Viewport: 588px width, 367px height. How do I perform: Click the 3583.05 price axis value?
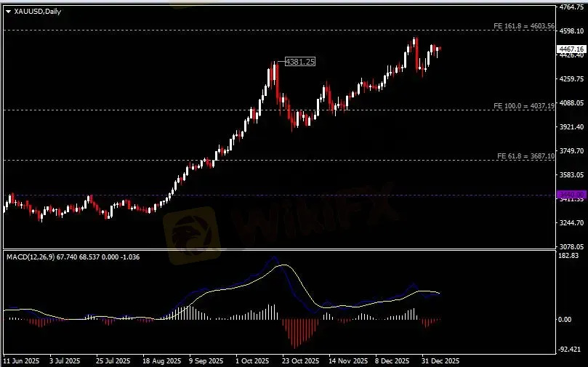tap(571, 175)
